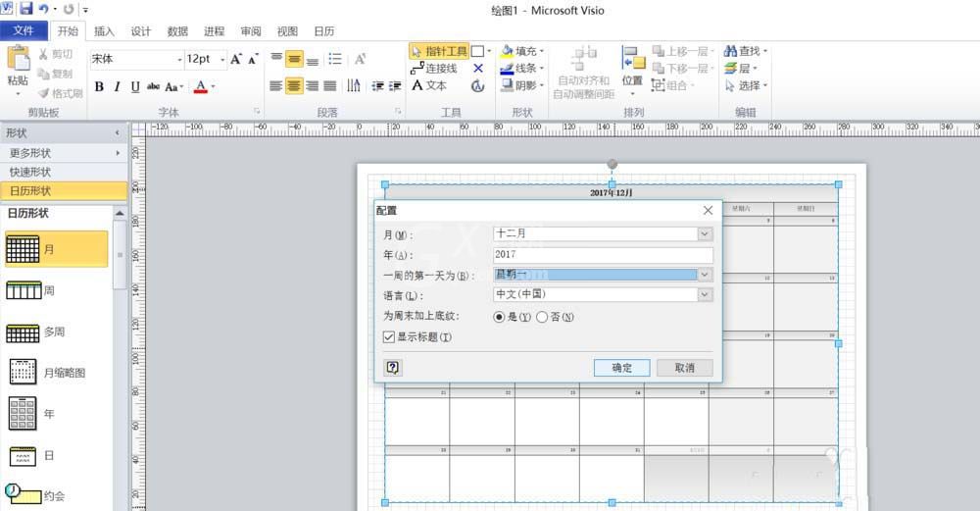Open the font color red A swatch
980x511 pixels.
pos(200,87)
